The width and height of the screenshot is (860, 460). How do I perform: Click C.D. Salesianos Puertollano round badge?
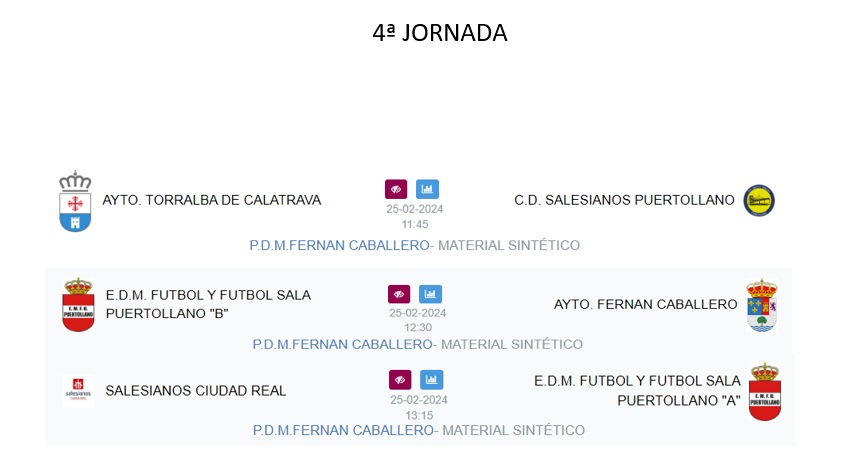click(x=760, y=200)
